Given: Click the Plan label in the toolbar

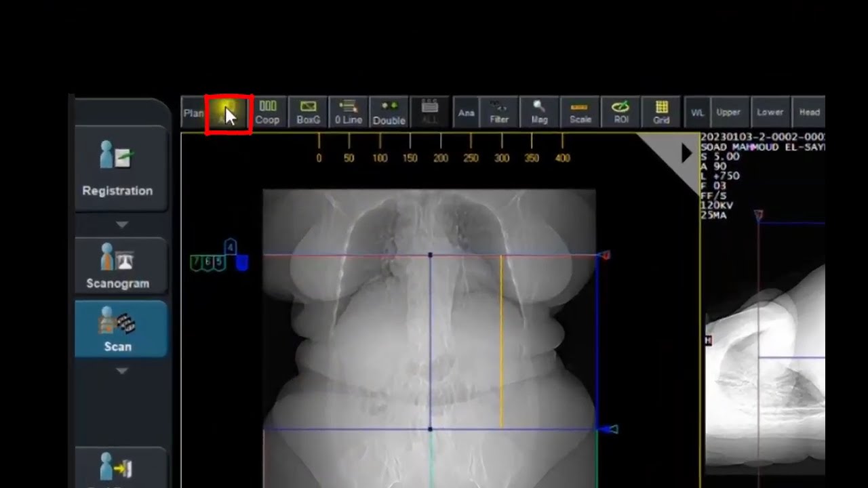Looking at the screenshot, I should pyautogui.click(x=193, y=113).
